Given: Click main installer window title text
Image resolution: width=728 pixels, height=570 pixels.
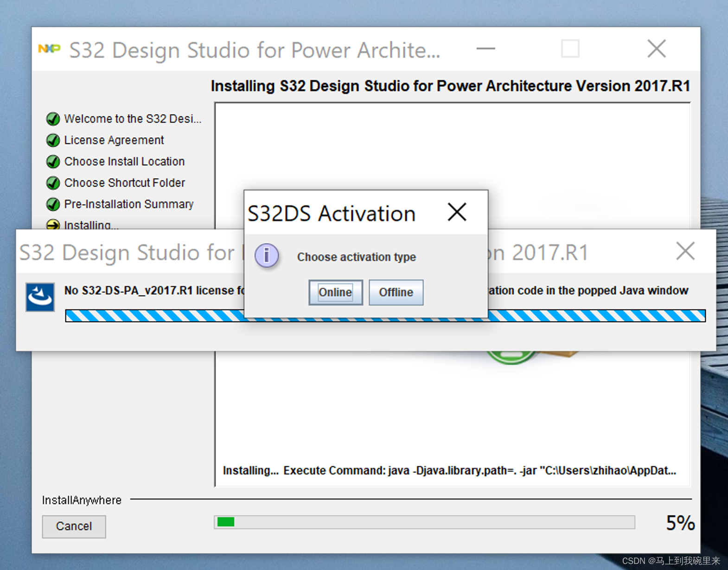Looking at the screenshot, I should pyautogui.click(x=255, y=50).
